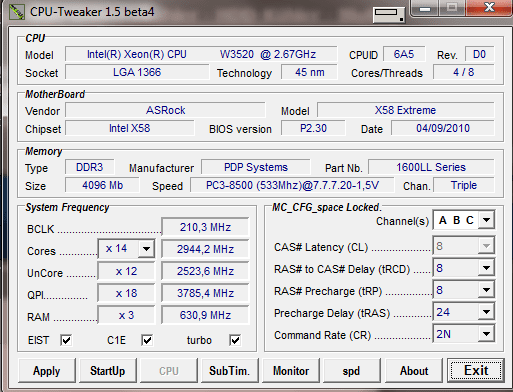Expand the RAS# to CAS# Delay (tRCD) dropdown
Viewport: 513px width, 392px height.
pos(486,268)
